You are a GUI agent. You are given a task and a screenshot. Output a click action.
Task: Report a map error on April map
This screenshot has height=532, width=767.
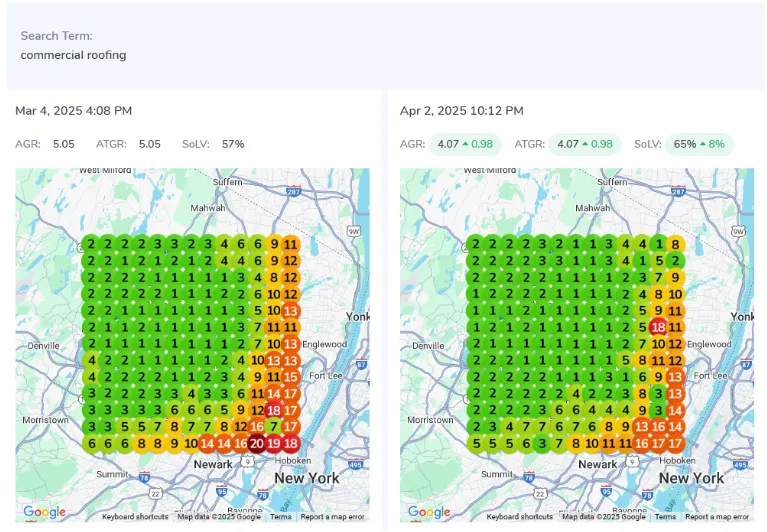tap(718, 517)
